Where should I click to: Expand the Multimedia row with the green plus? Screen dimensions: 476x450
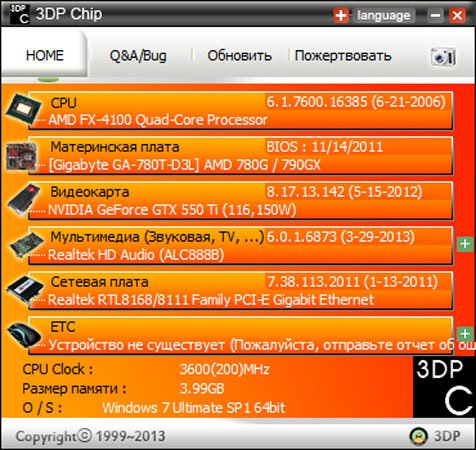coord(465,244)
